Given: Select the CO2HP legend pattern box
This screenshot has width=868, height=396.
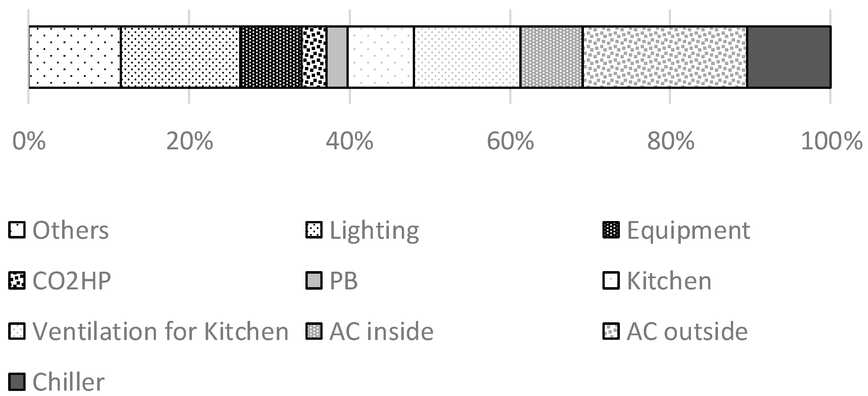Looking at the screenshot, I should point(17,281).
